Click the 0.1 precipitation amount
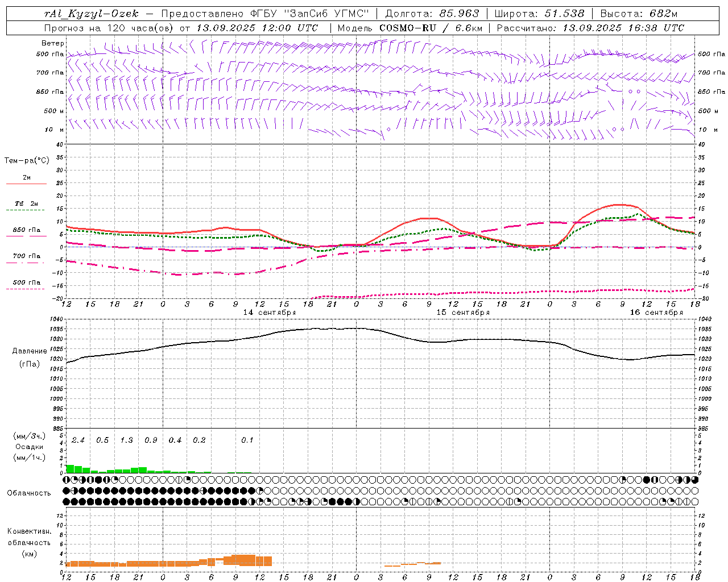Screen dimensions: 728x582 coord(247,440)
